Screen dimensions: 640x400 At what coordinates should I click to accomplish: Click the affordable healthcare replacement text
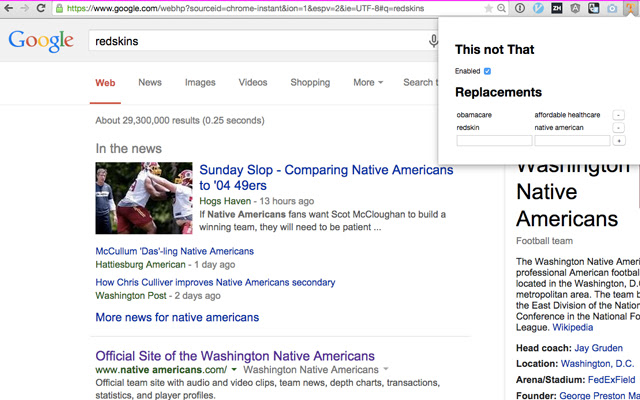(x=567, y=115)
